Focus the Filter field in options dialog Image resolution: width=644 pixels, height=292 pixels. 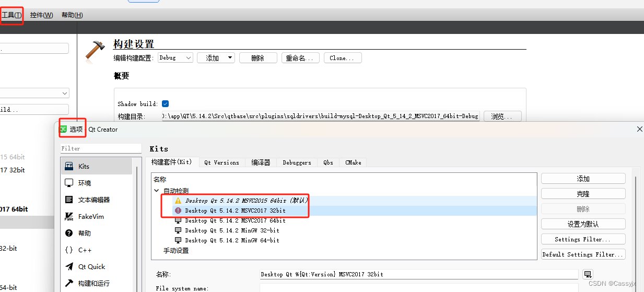[101, 148]
